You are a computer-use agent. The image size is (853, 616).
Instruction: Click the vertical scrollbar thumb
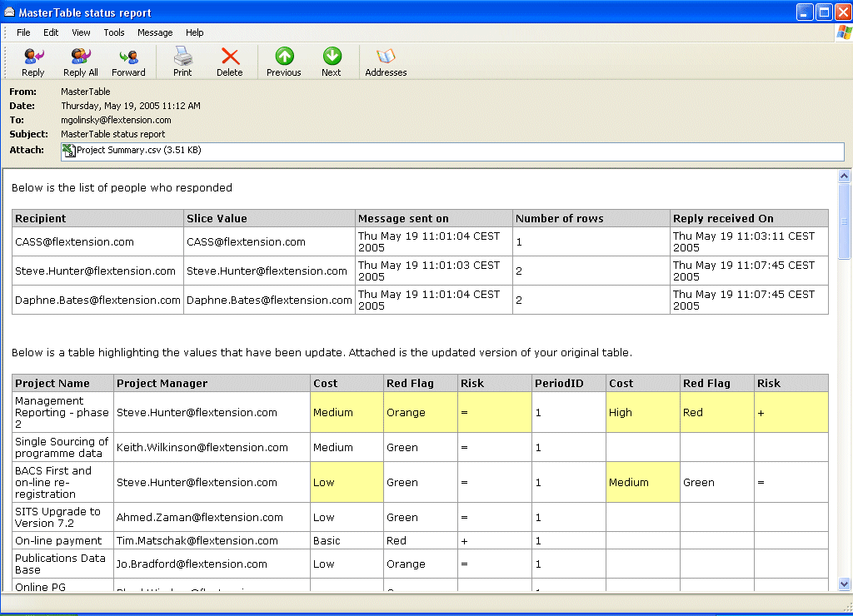coord(845,221)
